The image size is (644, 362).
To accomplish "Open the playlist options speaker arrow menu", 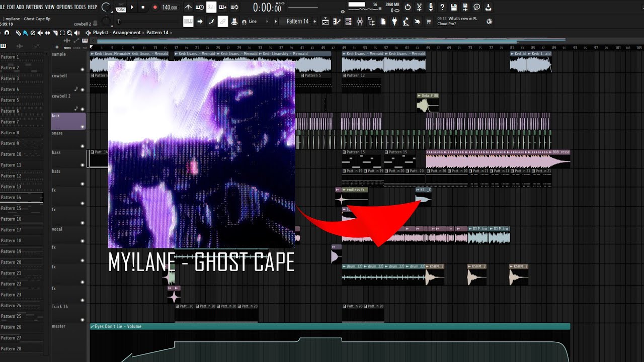I will coord(89,33).
